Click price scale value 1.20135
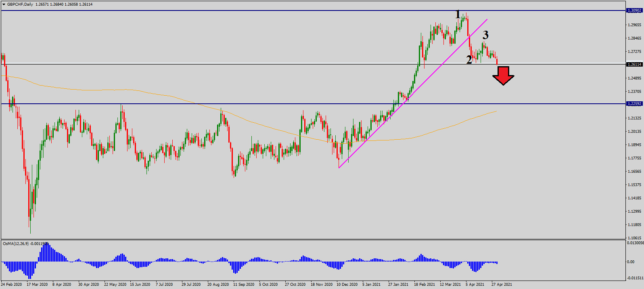The height and width of the screenshot is (289, 644). pos(635,132)
